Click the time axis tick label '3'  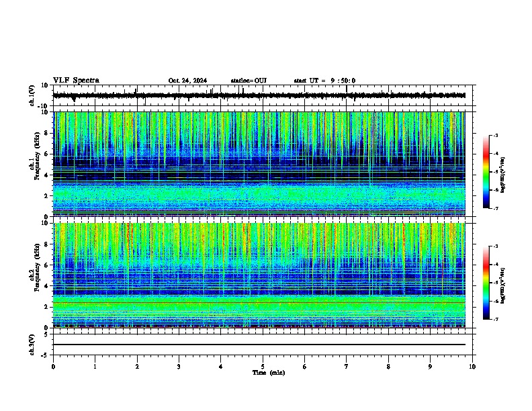coord(179,367)
